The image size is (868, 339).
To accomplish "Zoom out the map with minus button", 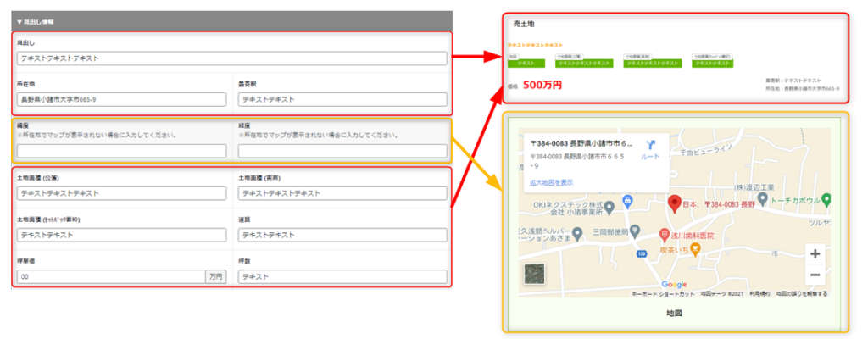I will [815, 275].
